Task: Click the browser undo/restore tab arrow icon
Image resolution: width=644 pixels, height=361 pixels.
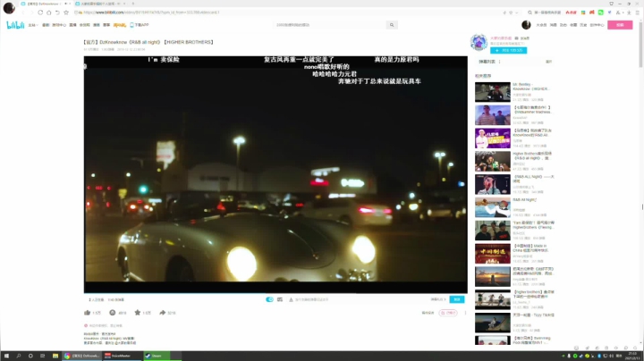Action: point(57,13)
